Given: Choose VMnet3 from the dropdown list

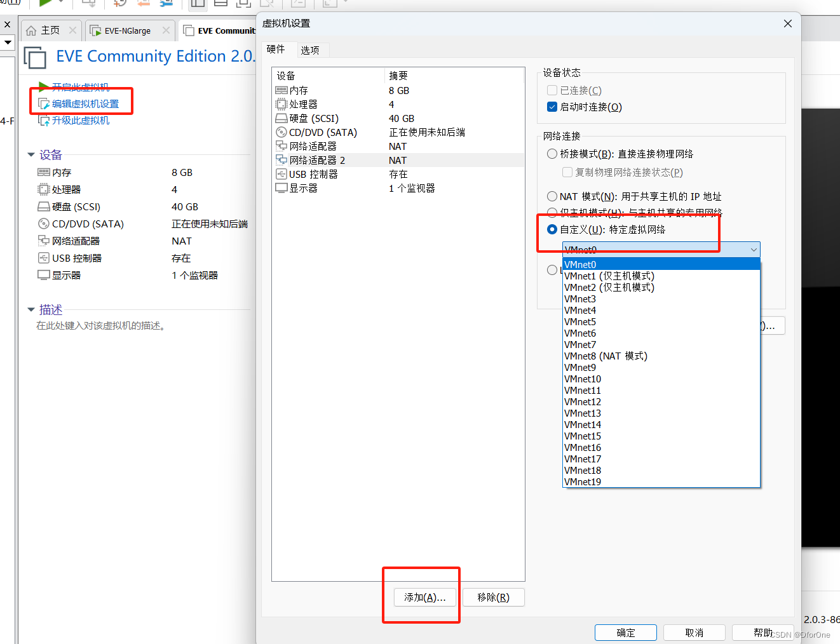Looking at the screenshot, I should tap(661, 299).
